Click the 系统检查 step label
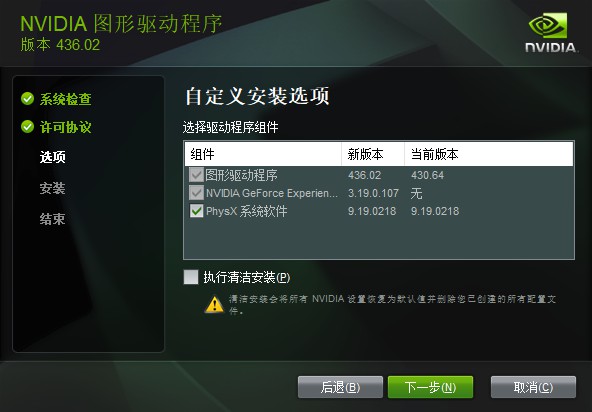Image resolution: width=592 pixels, height=412 pixels. pos(66,99)
